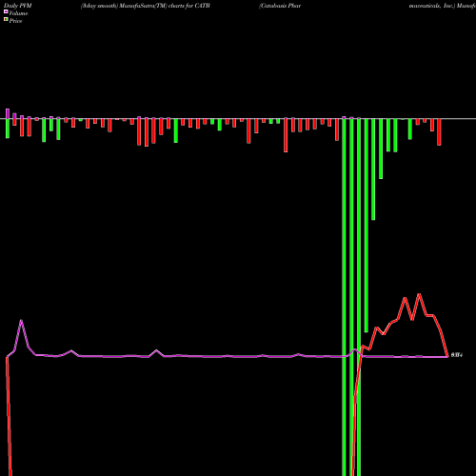Click the 'maceuticals, Inc.)' text at top right
The height and width of the screenshot is (476, 476).
(432, 6)
